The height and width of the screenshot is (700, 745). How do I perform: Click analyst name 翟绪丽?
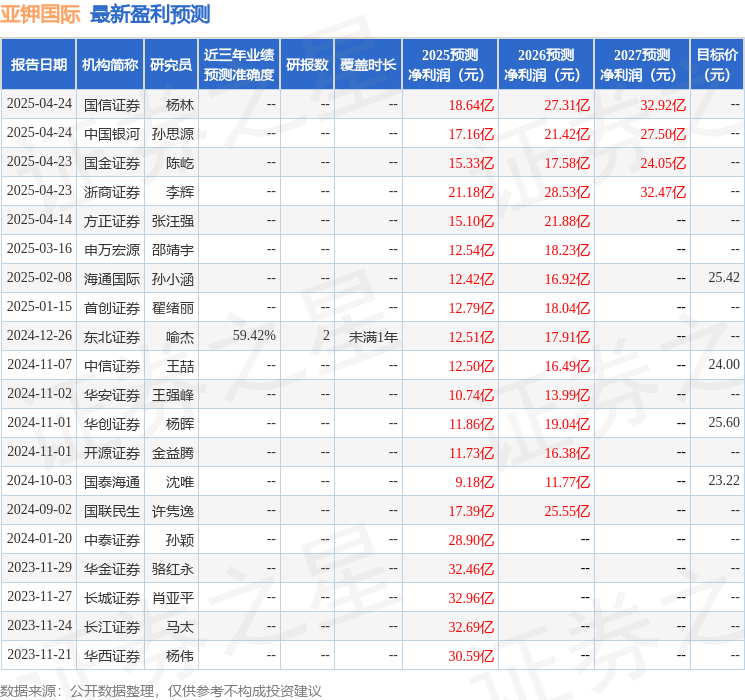[173, 308]
